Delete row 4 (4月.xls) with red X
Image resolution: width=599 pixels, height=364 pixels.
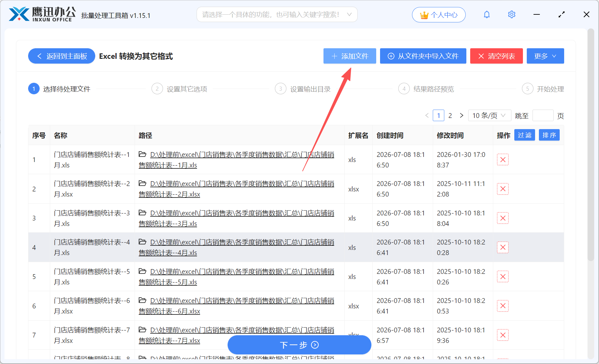(x=502, y=247)
